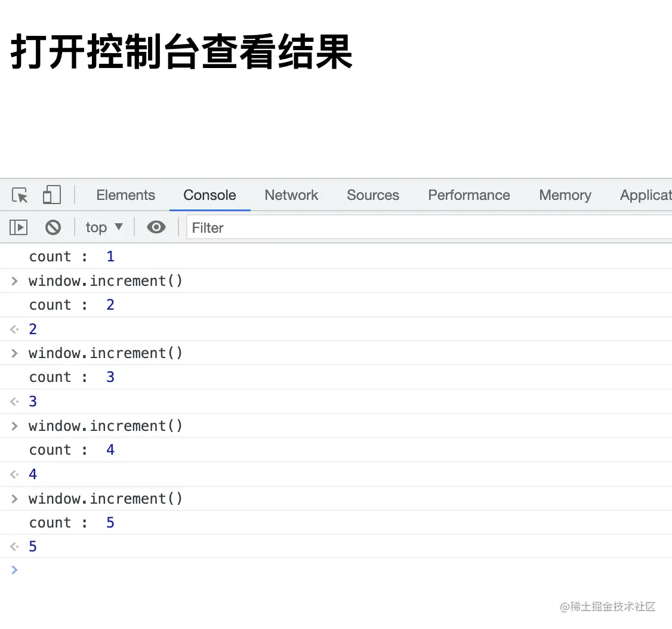Select the Console tab
The width and height of the screenshot is (672, 629).
coord(209,195)
